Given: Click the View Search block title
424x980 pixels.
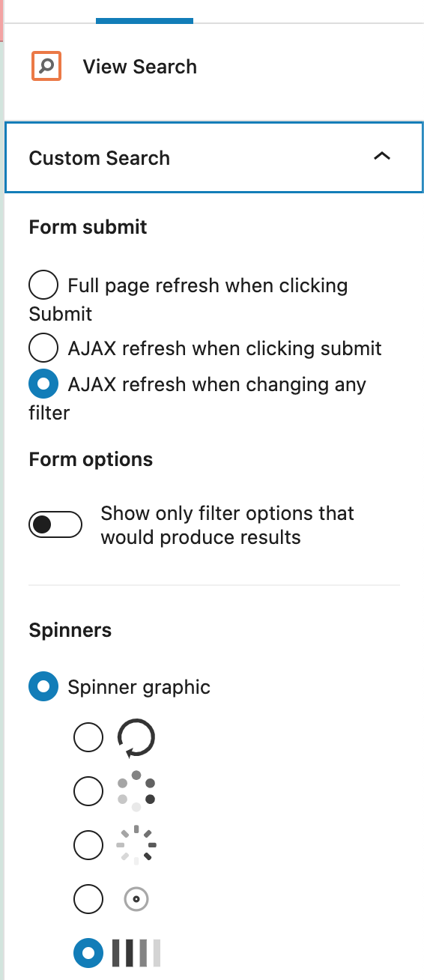Looking at the screenshot, I should [x=140, y=67].
